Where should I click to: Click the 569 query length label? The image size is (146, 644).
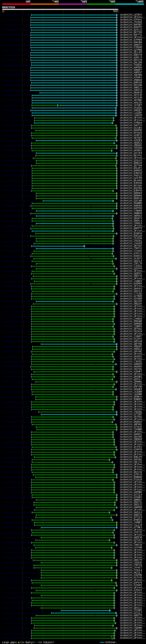click(x=115, y=11)
